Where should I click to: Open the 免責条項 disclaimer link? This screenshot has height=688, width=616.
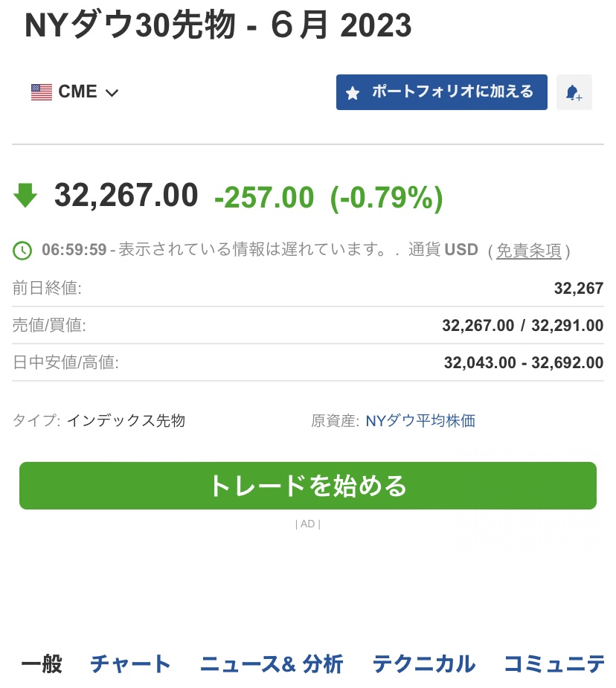529,251
